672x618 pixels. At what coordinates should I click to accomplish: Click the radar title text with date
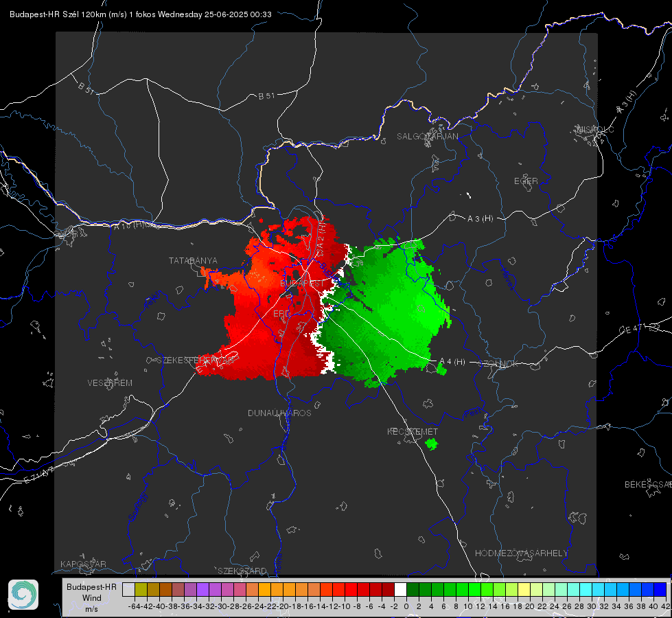141,14
